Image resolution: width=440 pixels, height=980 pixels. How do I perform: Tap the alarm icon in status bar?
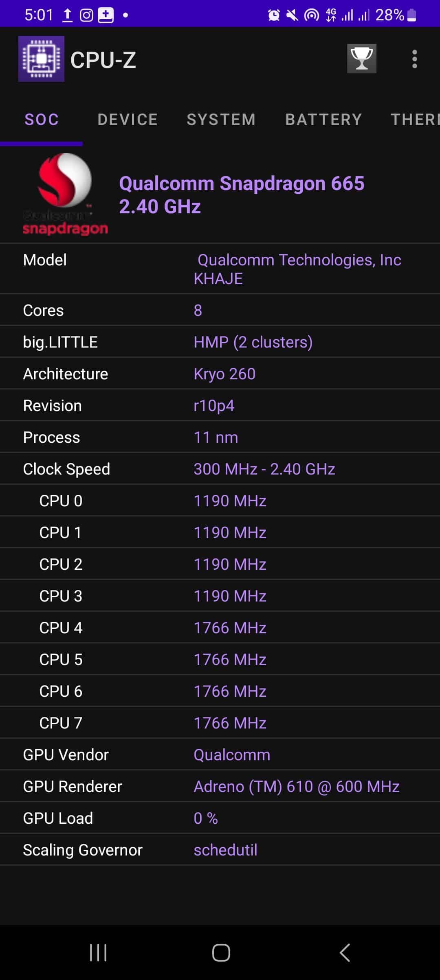tap(274, 15)
